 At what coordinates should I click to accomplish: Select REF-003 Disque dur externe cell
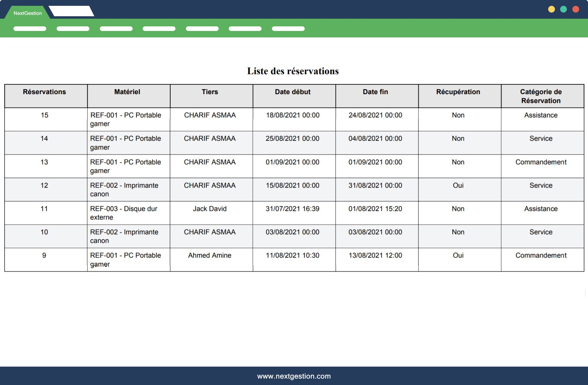pos(124,213)
